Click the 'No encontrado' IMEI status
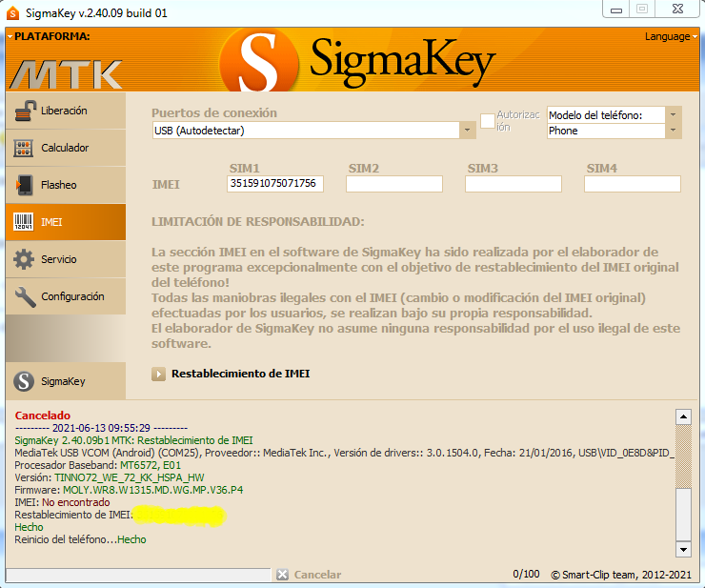This screenshot has height=588, width=705. point(76,502)
